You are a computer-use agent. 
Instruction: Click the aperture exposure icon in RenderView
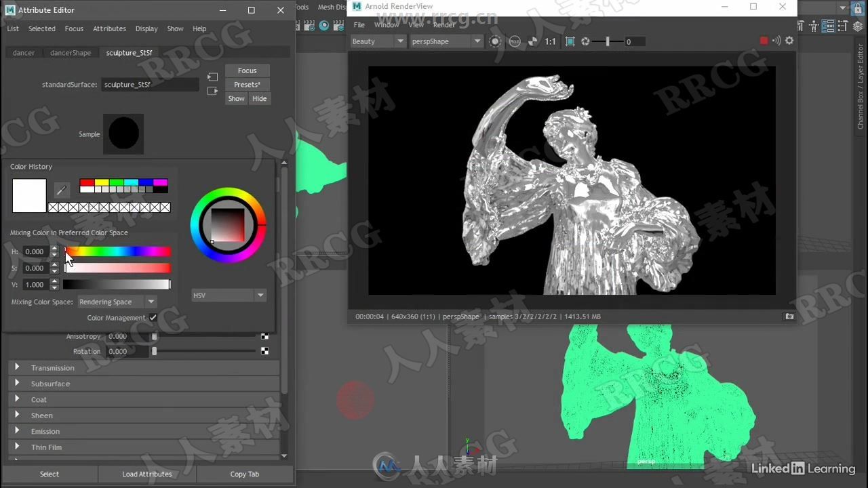point(585,41)
